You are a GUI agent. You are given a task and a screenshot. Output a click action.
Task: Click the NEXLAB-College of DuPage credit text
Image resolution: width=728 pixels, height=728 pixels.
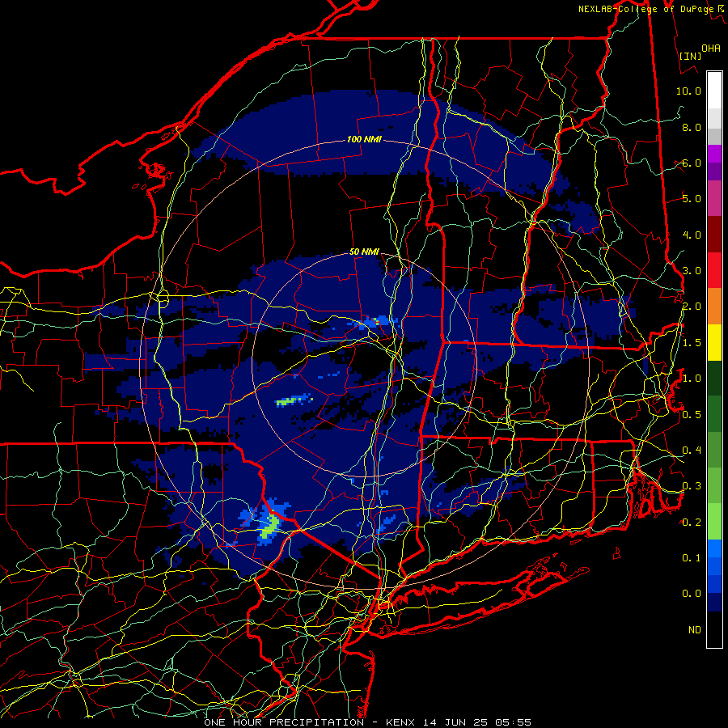tap(645, 9)
